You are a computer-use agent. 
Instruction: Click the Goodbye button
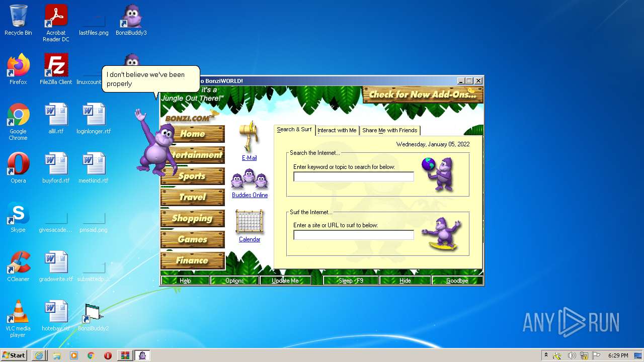pos(457,281)
